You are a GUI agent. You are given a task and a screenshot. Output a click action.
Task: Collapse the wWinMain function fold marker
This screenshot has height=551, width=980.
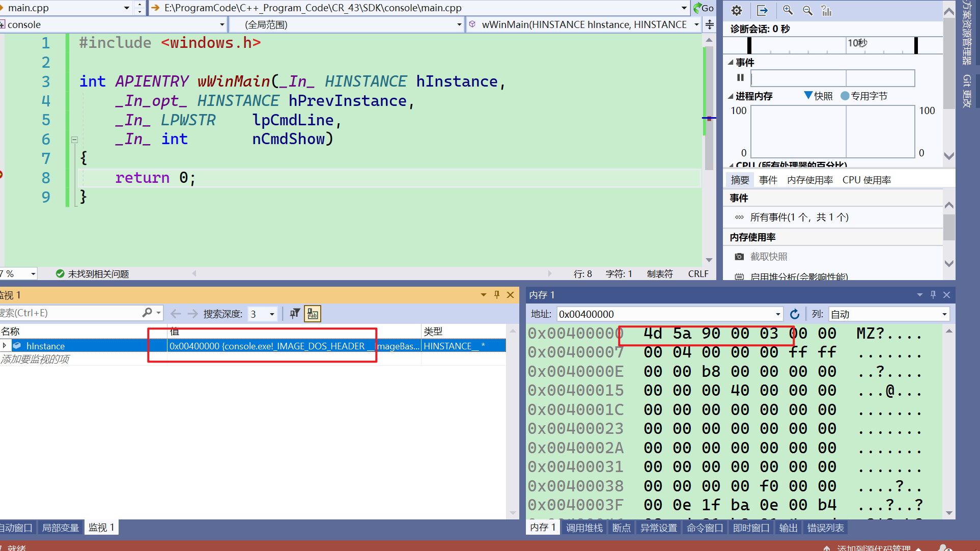(x=74, y=139)
